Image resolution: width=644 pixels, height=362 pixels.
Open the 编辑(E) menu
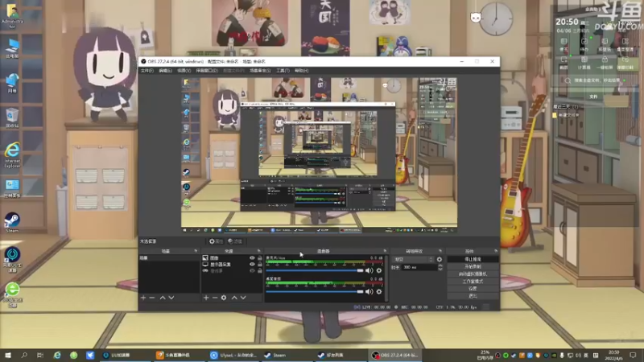pyautogui.click(x=166, y=71)
